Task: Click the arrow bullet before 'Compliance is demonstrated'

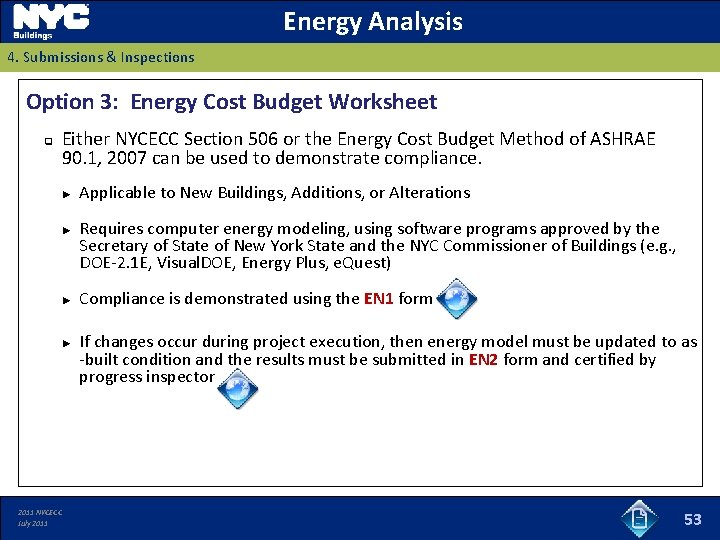Action: tap(67, 301)
